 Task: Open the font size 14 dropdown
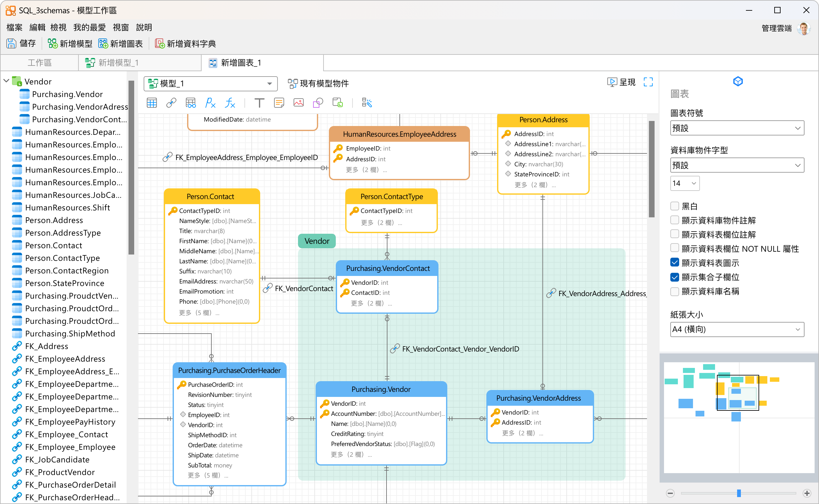685,183
